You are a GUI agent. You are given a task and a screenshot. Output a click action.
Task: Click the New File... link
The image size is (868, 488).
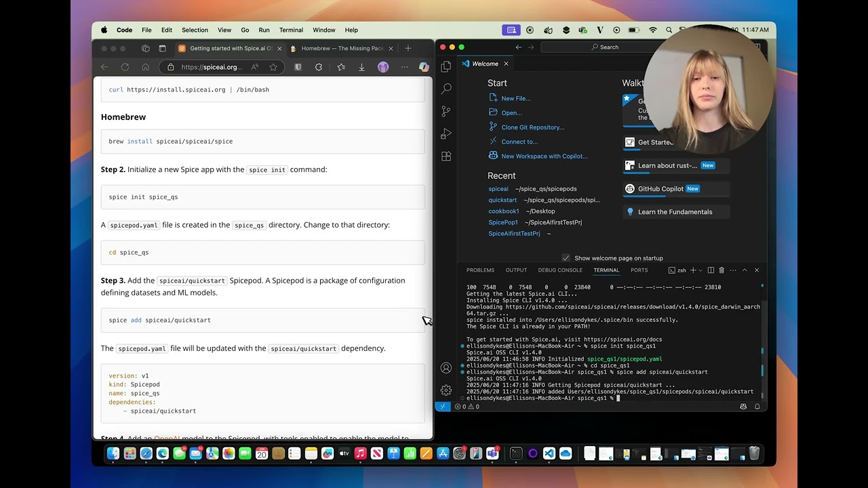(x=515, y=98)
